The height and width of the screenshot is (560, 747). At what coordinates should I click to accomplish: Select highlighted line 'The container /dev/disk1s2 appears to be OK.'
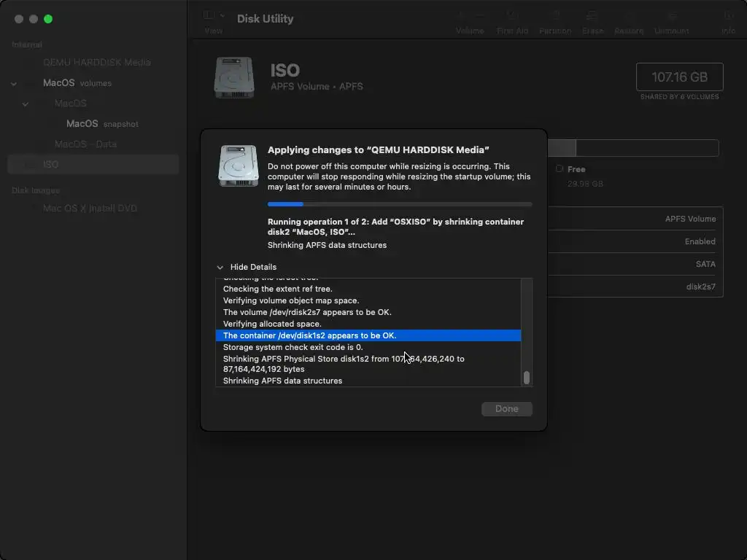point(368,335)
